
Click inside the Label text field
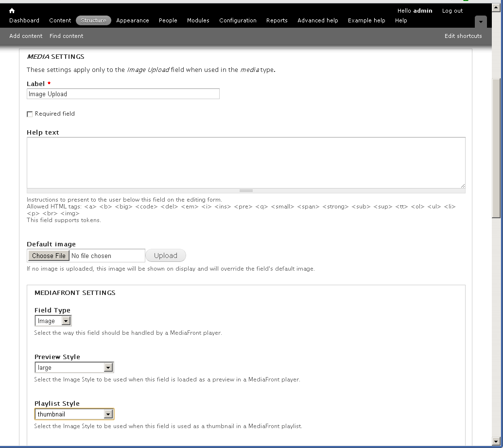(x=122, y=94)
